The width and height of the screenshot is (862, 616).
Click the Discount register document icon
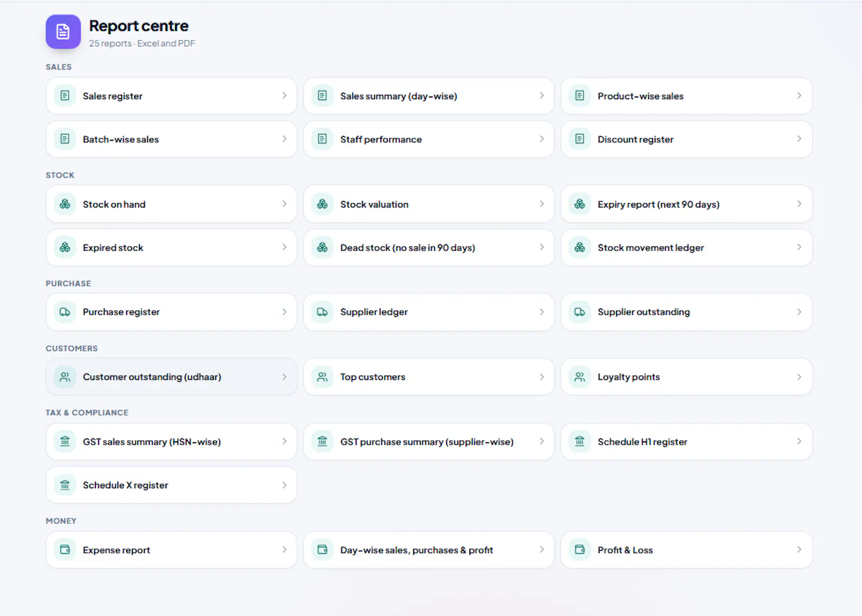pyautogui.click(x=580, y=139)
